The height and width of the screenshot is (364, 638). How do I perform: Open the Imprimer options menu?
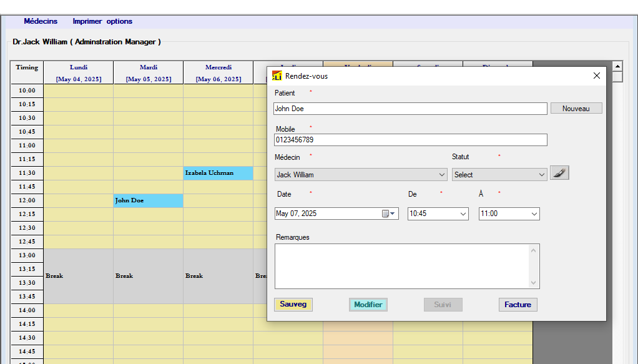coord(102,21)
